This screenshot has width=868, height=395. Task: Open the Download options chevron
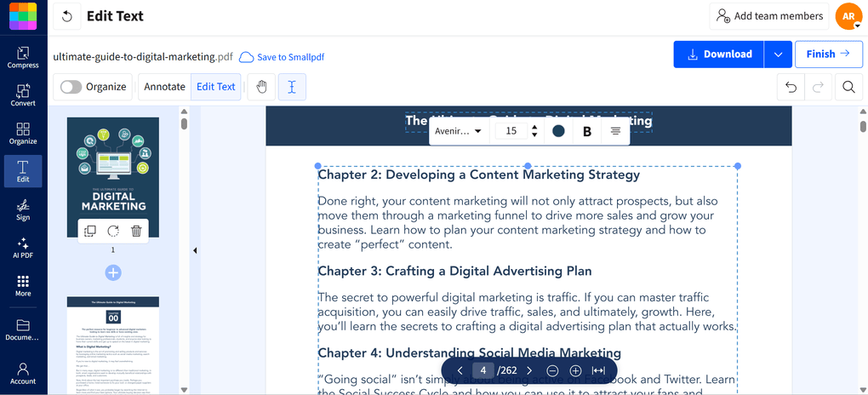pos(778,54)
